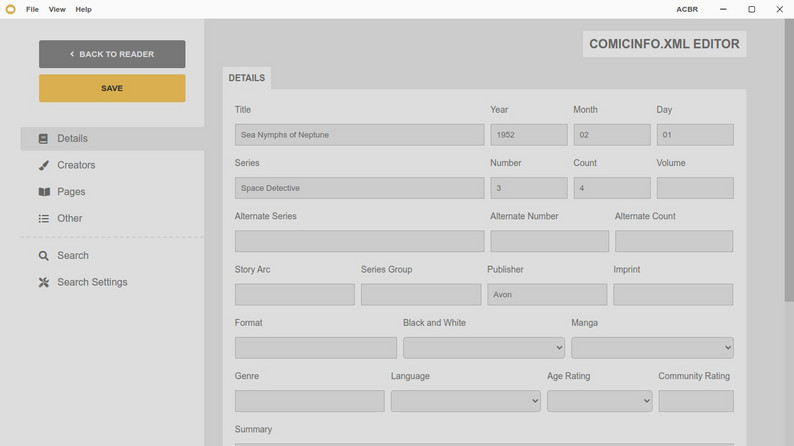Focus the empty Volume field
The width and height of the screenshot is (794, 446).
[x=695, y=188]
